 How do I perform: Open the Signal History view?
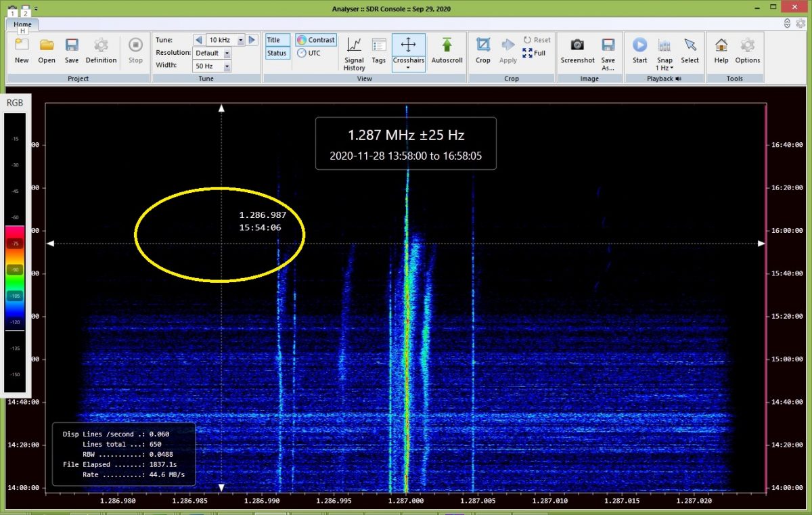[x=354, y=52]
